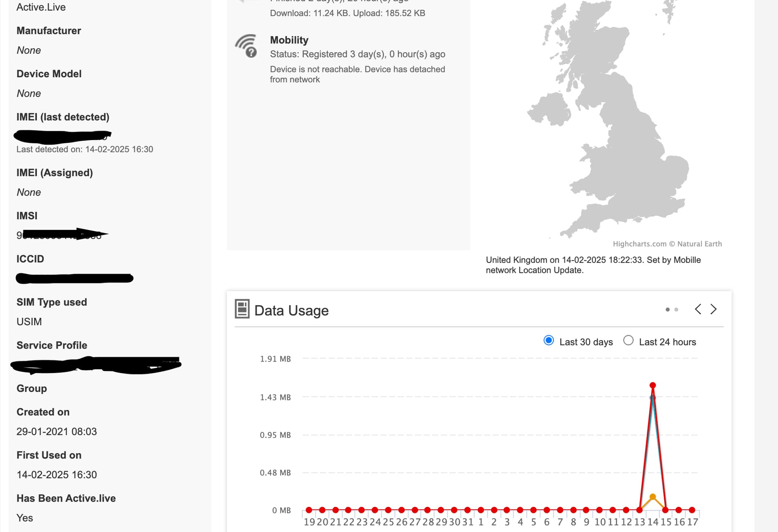
Task: Click the Data Usage heading
Action: pos(291,311)
